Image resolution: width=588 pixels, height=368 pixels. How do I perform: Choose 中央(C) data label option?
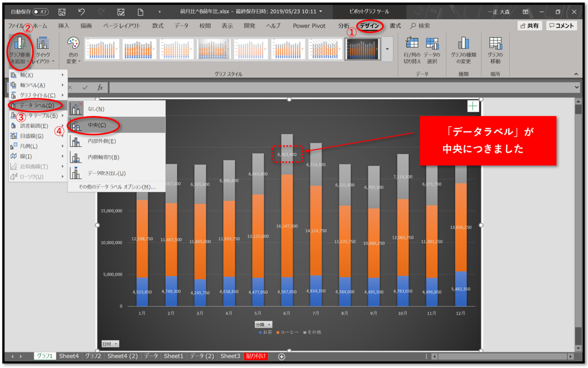click(117, 125)
